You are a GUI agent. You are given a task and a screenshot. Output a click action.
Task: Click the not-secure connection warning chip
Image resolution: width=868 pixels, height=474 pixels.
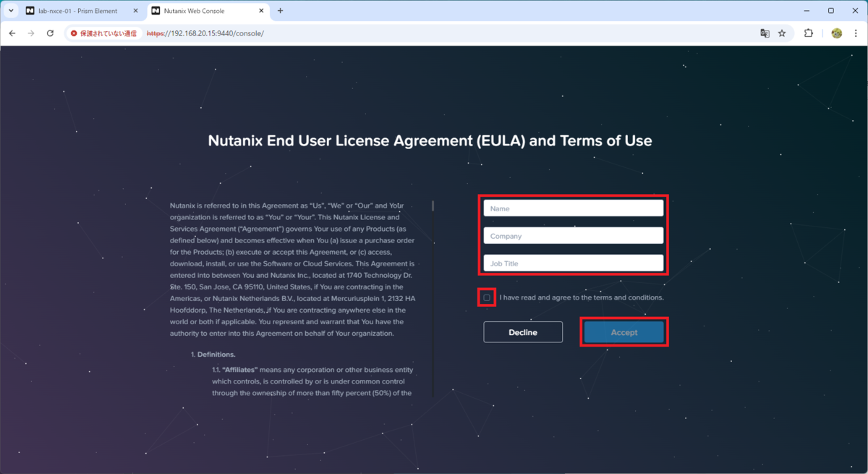103,33
